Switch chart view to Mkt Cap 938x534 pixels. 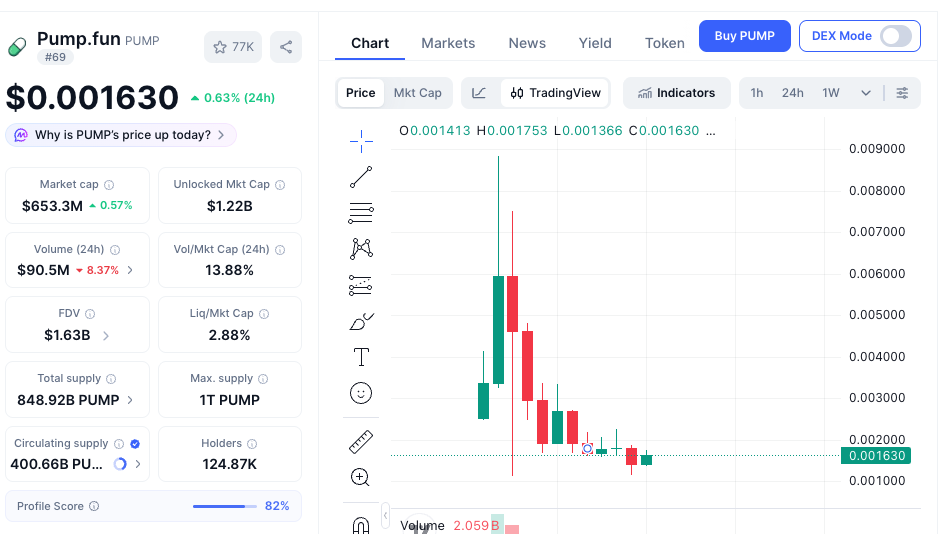(418, 93)
